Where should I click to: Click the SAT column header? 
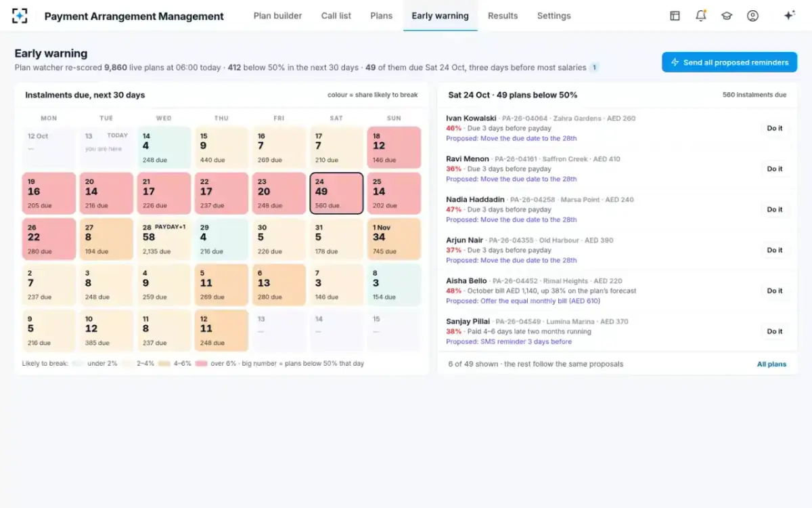click(x=336, y=118)
